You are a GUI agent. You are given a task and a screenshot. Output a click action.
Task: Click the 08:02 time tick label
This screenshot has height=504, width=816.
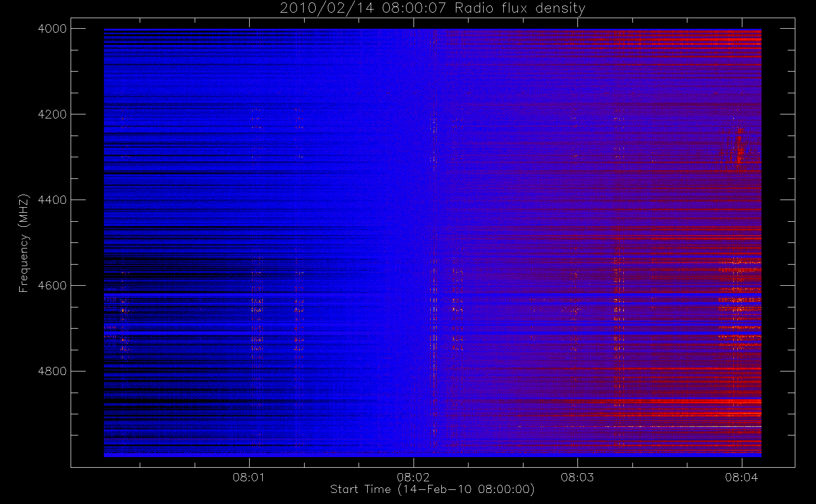[413, 477]
